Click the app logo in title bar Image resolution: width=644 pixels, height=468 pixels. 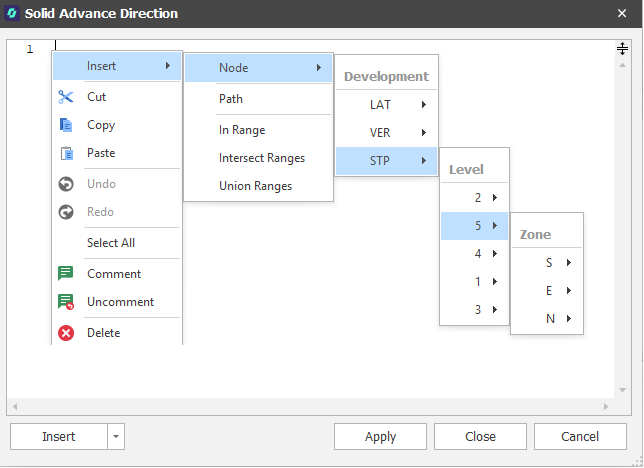point(13,14)
